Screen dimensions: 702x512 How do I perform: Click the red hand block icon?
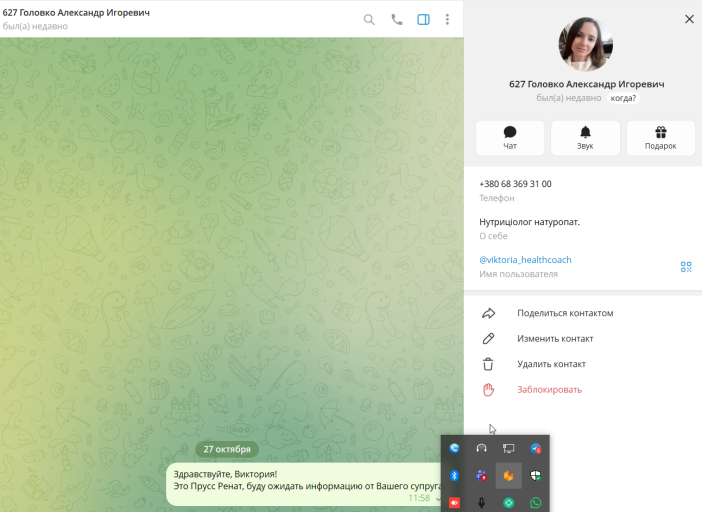click(488, 390)
